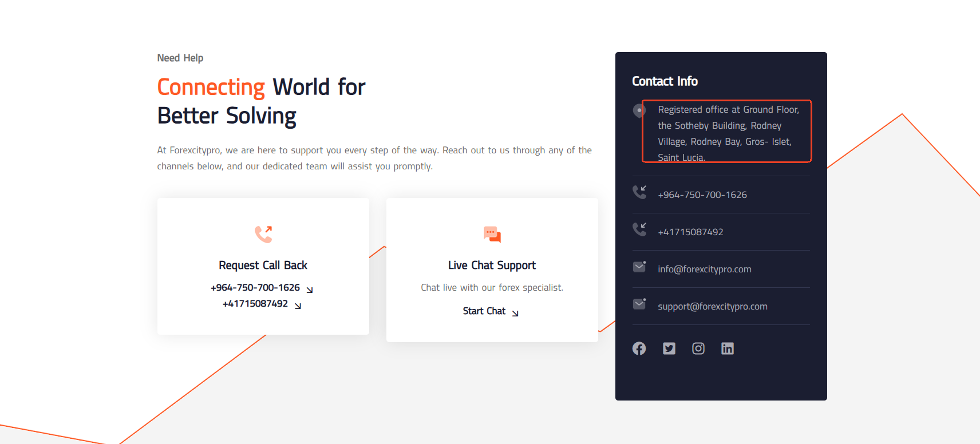980x444 pixels.
Task: Open the info@forexcitypro.com email link
Action: (705, 269)
